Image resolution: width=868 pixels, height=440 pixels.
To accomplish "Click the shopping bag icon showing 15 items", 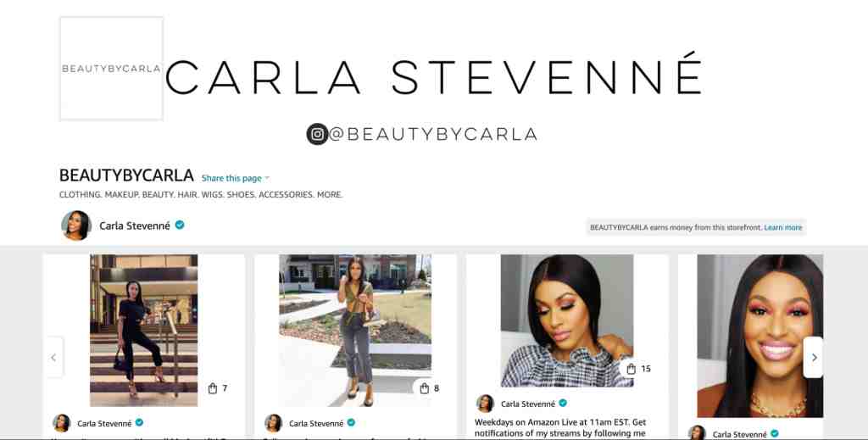I will tap(631, 369).
